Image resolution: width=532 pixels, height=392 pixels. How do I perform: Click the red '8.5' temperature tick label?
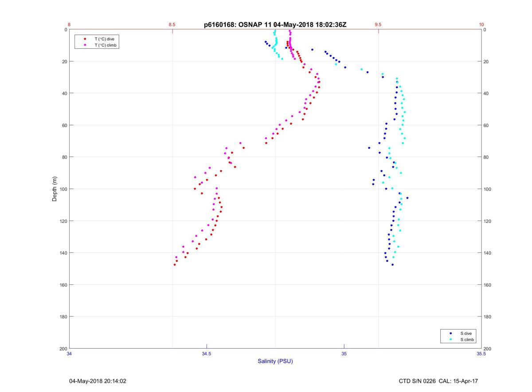pos(172,24)
